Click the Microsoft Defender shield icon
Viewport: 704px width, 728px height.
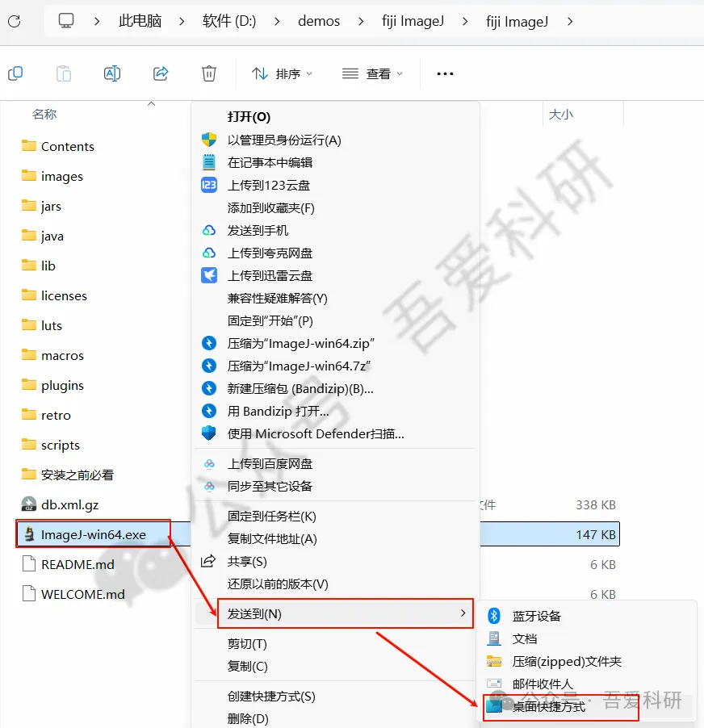pyautogui.click(x=209, y=433)
